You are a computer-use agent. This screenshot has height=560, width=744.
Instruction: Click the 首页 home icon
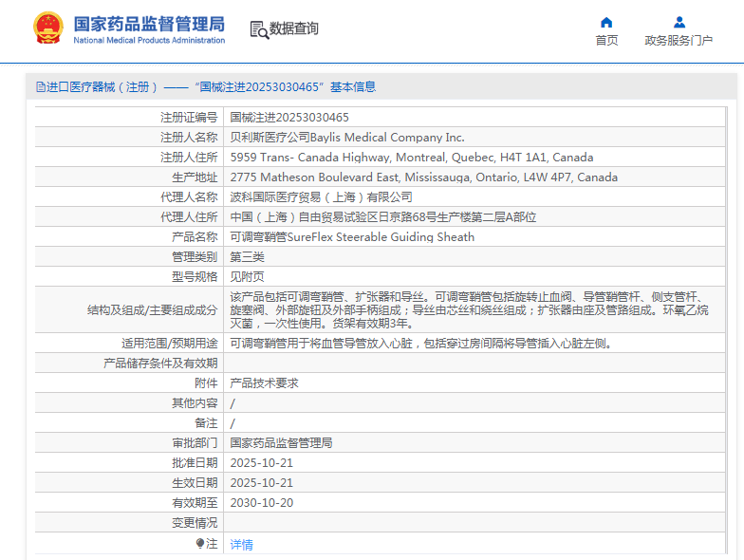coord(606,23)
